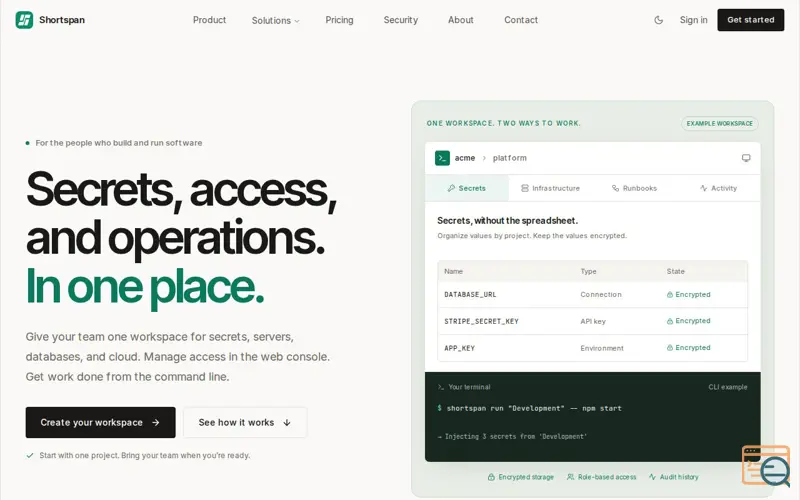Click lock icon in APP_KEY row

point(670,347)
